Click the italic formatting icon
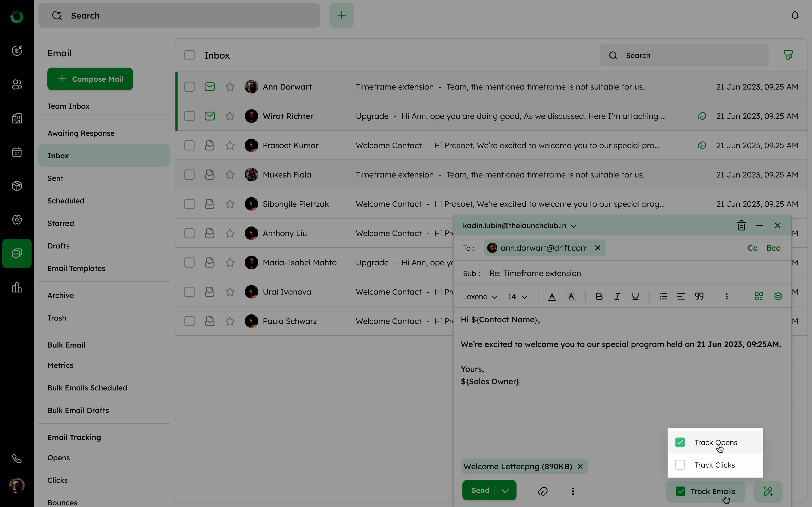812x507 pixels. (617, 296)
